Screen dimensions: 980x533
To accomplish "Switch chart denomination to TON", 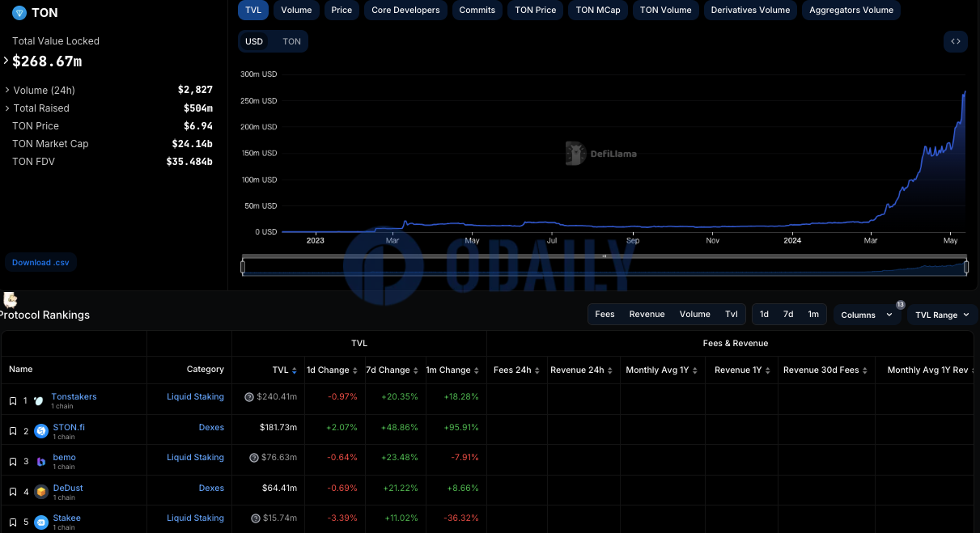I will (291, 41).
